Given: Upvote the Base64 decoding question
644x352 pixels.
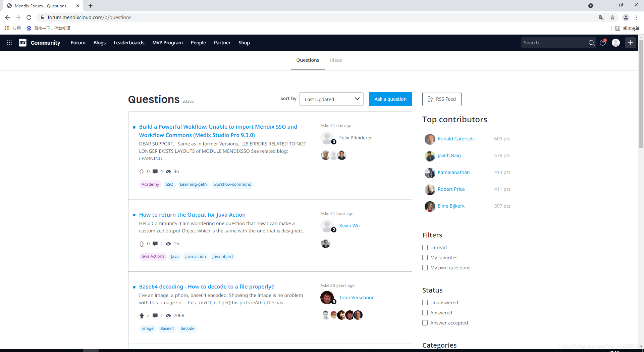Looking at the screenshot, I should tap(142, 316).
